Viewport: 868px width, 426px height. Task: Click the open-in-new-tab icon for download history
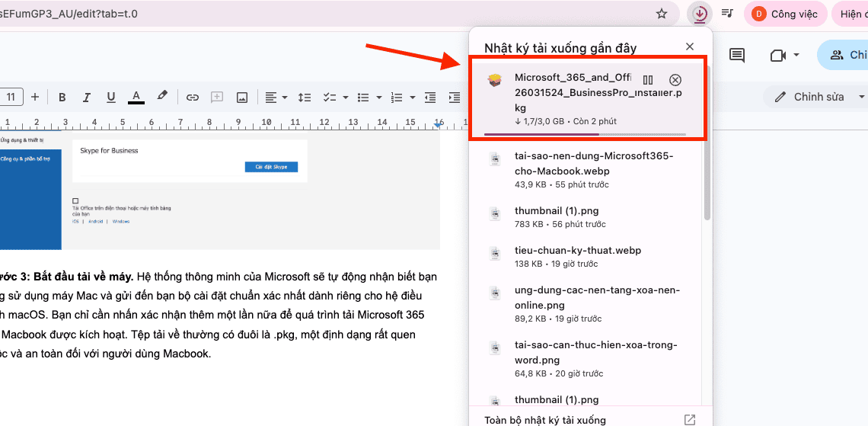point(690,420)
